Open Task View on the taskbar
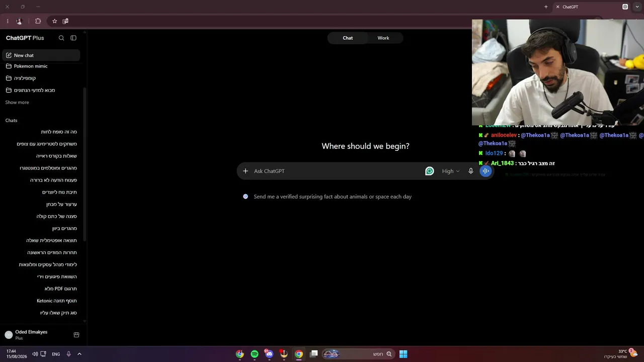Screen dimensions: 644x362 point(314,354)
